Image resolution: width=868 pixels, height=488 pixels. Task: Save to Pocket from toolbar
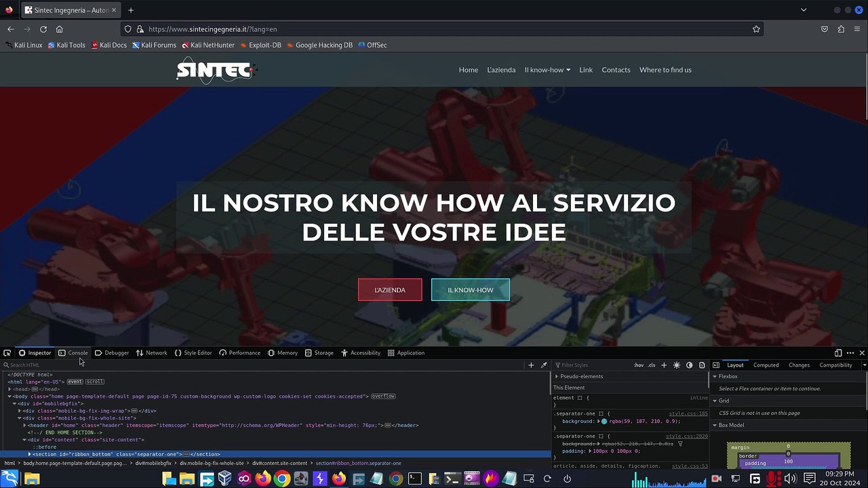tap(825, 29)
